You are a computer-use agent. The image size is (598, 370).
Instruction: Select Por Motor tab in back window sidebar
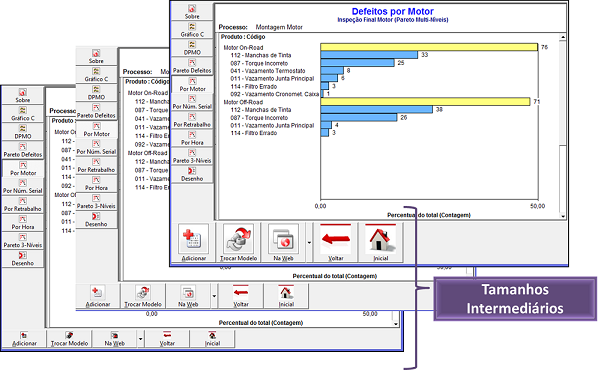click(x=23, y=169)
